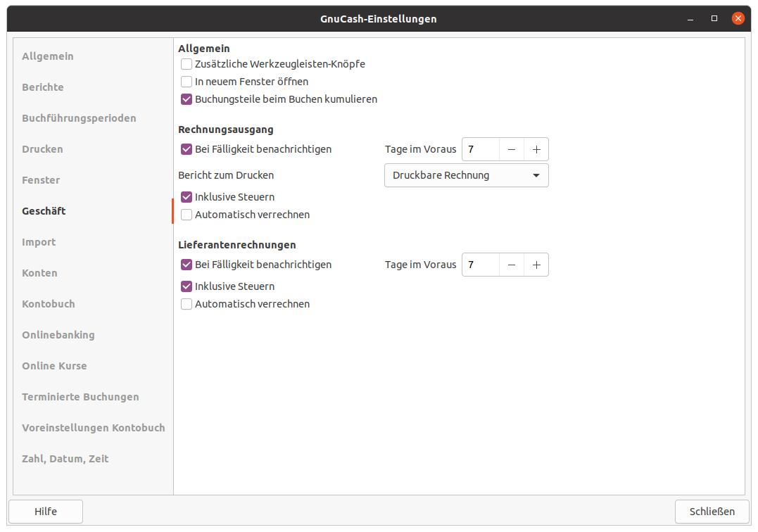The height and width of the screenshot is (532, 758).
Task: Click plus button under Lieferantenrechnungen
Action: pyautogui.click(x=536, y=265)
